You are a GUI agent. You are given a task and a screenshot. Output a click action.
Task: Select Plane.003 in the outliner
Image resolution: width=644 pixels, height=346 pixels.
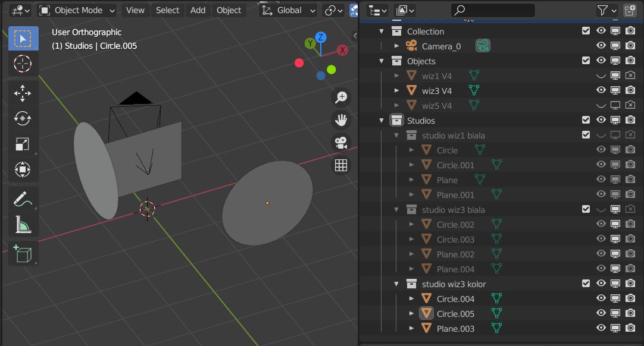455,328
